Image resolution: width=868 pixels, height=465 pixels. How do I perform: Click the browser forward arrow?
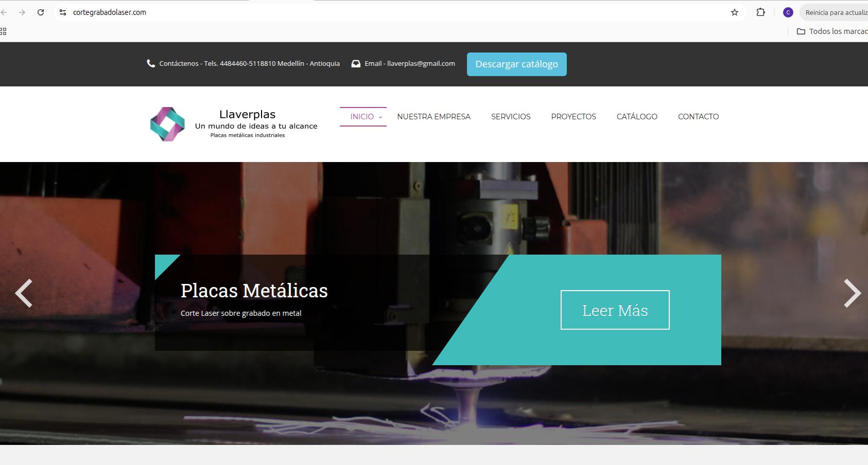click(22, 12)
